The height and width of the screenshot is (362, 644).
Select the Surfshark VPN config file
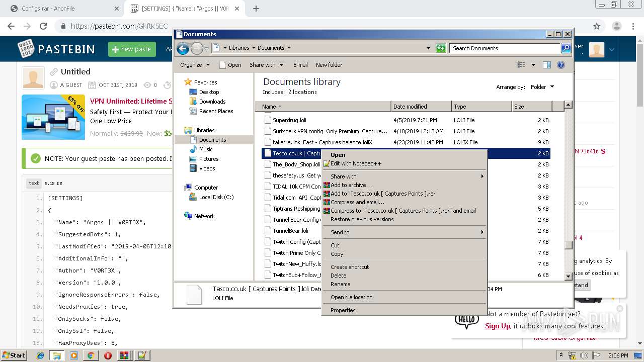click(407, 131)
